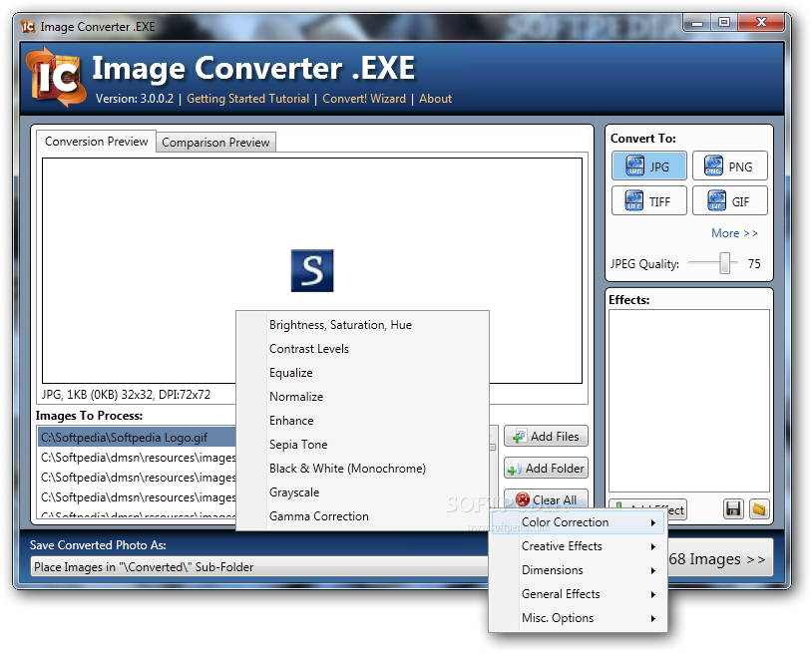
Task: Choose Black & White (Monochrome) effect
Action: 362,469
